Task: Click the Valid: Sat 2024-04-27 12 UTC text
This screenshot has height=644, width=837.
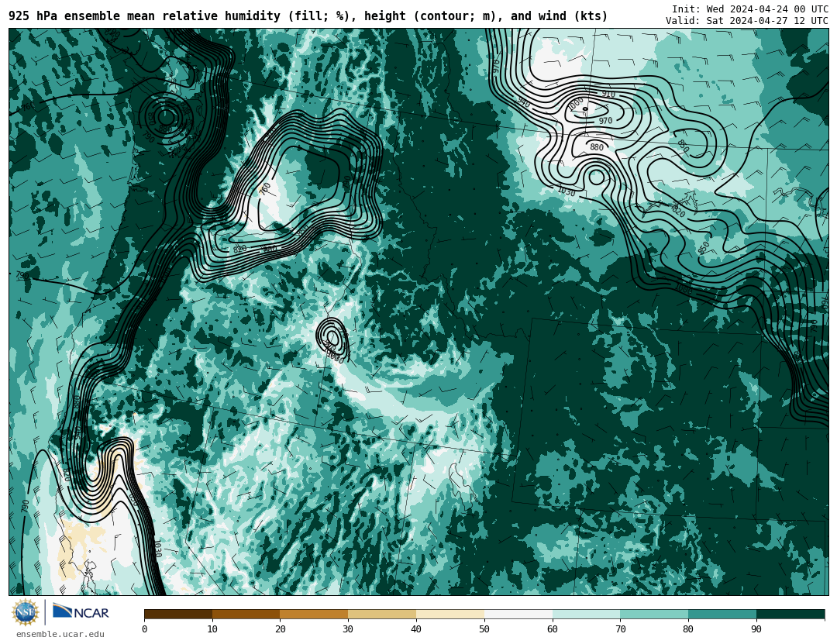Action: pos(747,21)
